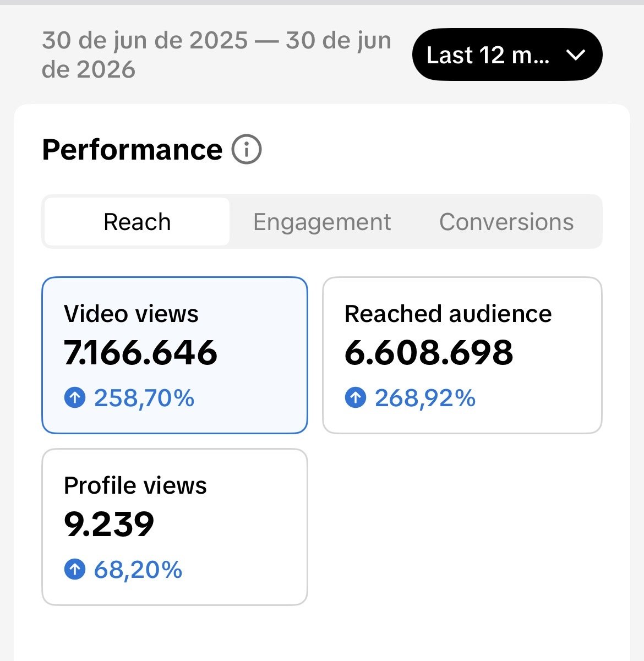Click the 9.239 profile views figure
The image size is (644, 661).
coord(109,524)
